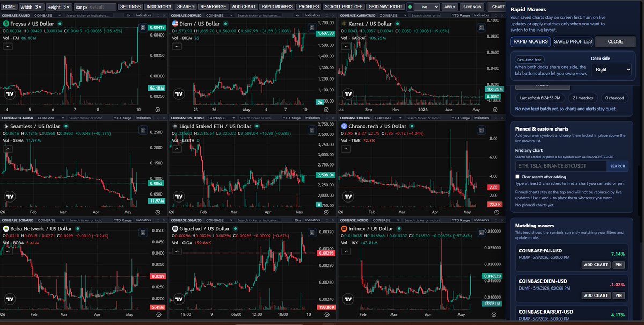Close the Rapid Movers panel
The width and height of the screenshot is (644, 325).
point(616,41)
